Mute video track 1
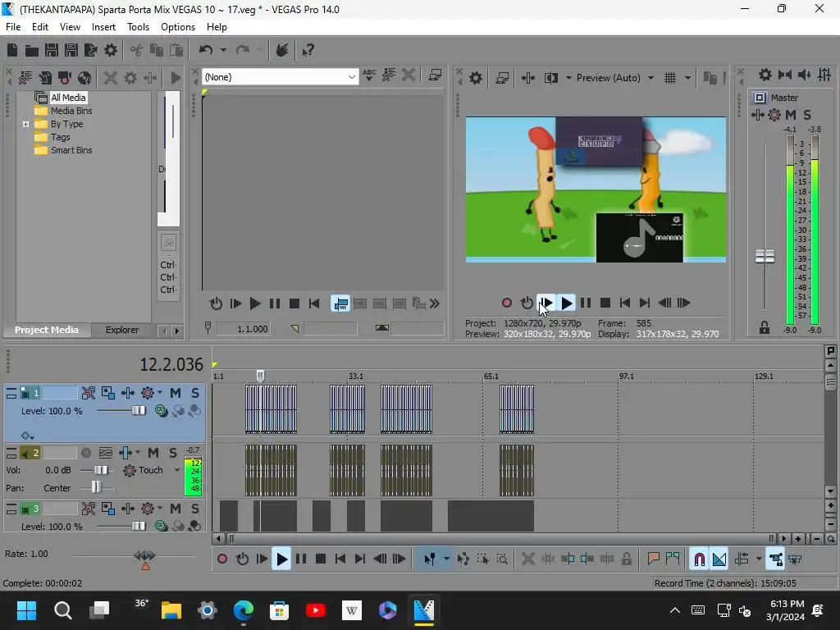 [176, 393]
